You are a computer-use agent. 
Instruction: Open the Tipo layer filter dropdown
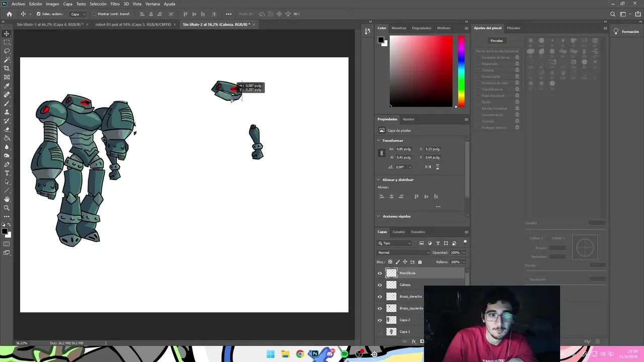(x=395, y=243)
